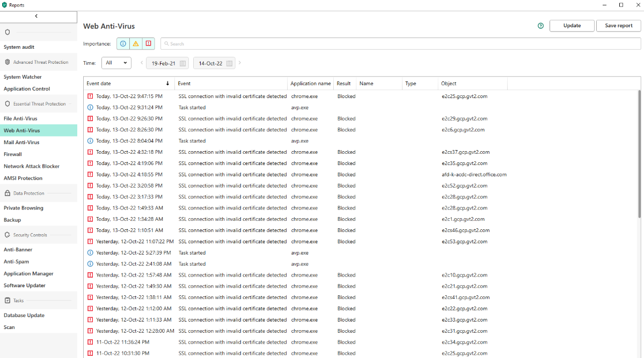Sort the list by Event date column
This screenshot has width=644, height=358.
[x=128, y=84]
